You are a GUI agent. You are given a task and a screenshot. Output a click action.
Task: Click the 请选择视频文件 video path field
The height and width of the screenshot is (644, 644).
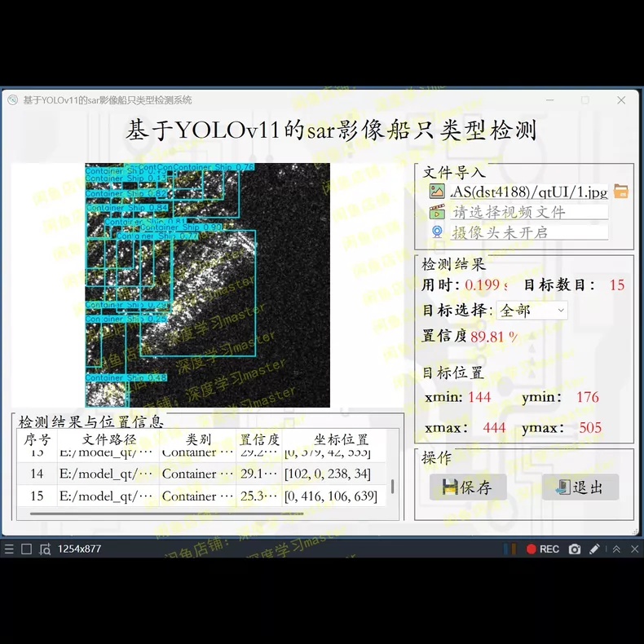(529, 212)
